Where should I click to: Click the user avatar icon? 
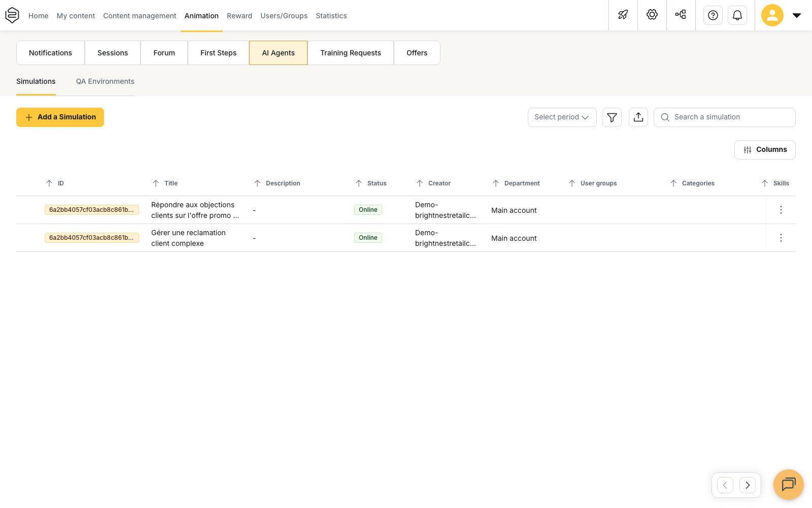click(772, 15)
